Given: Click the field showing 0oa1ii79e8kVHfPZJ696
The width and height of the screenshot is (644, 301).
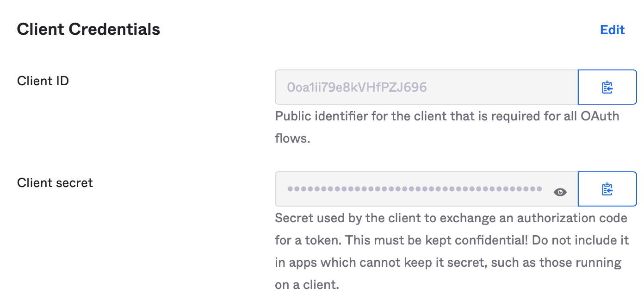Looking at the screenshot, I should [416, 87].
